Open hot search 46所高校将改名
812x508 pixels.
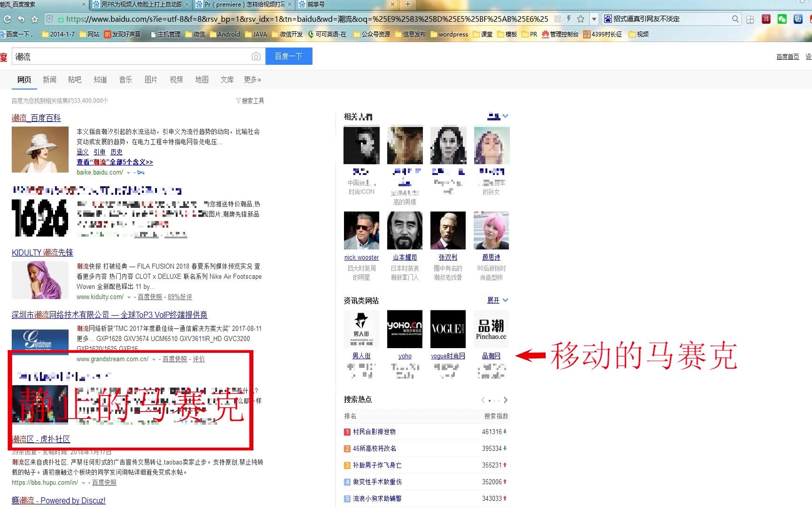[375, 448]
